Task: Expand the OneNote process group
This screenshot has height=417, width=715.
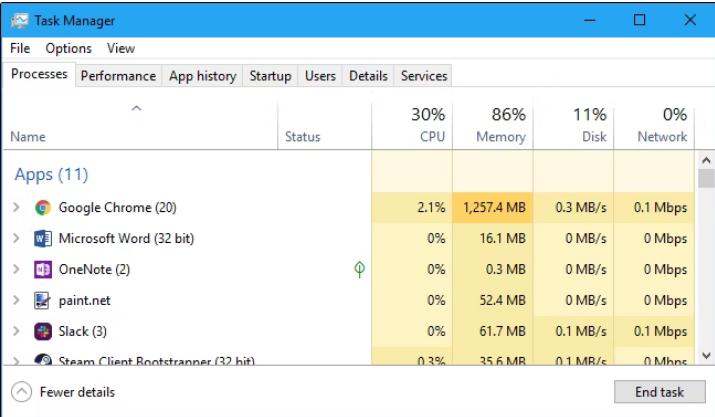Action: [16, 270]
